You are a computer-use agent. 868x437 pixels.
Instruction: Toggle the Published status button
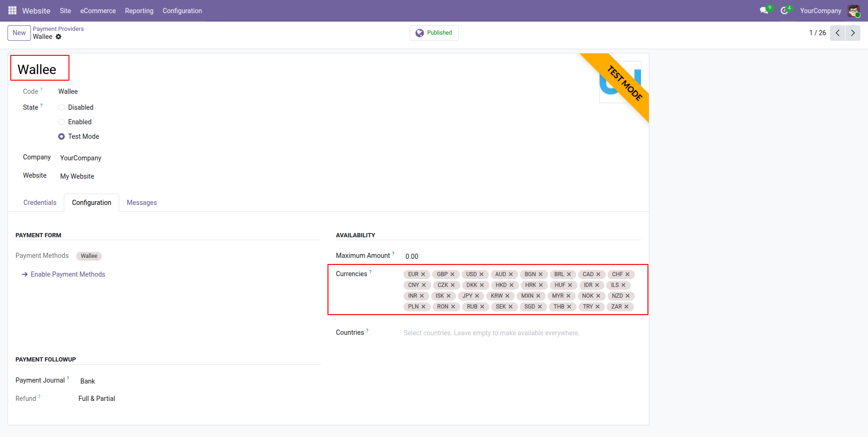[434, 33]
